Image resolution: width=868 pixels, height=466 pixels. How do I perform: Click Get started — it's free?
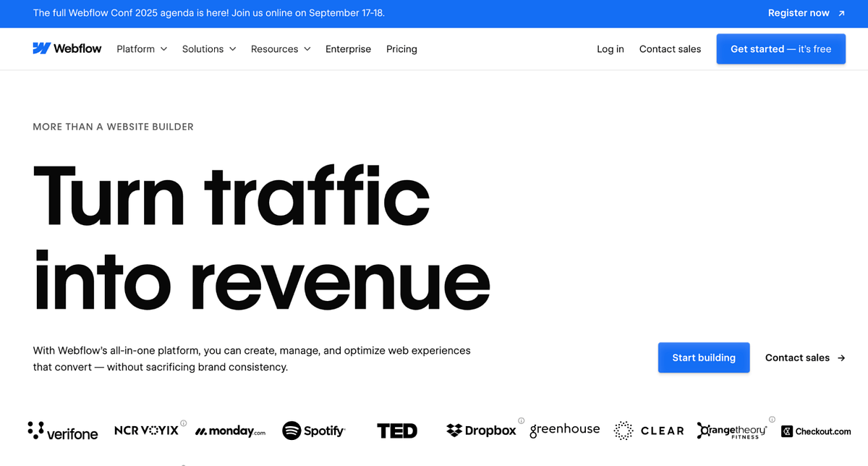[780, 48]
